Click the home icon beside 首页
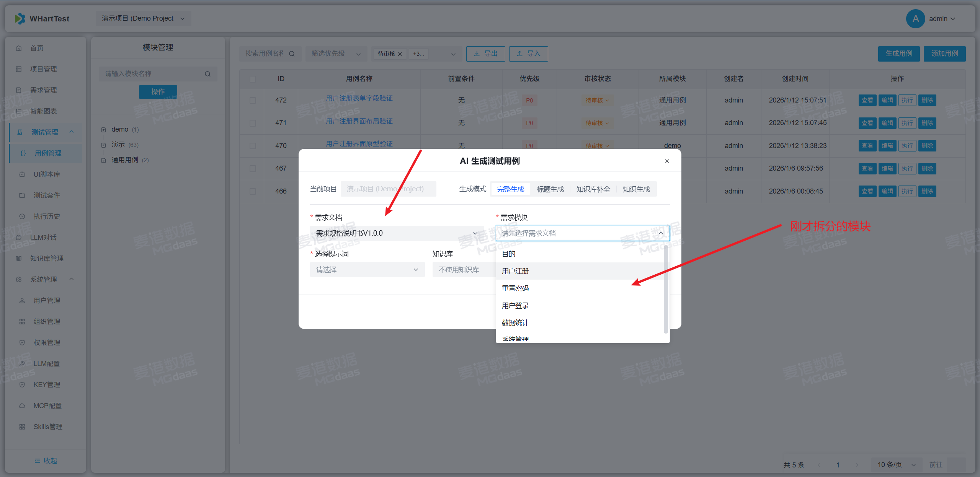The width and height of the screenshot is (980, 477). [x=19, y=48]
